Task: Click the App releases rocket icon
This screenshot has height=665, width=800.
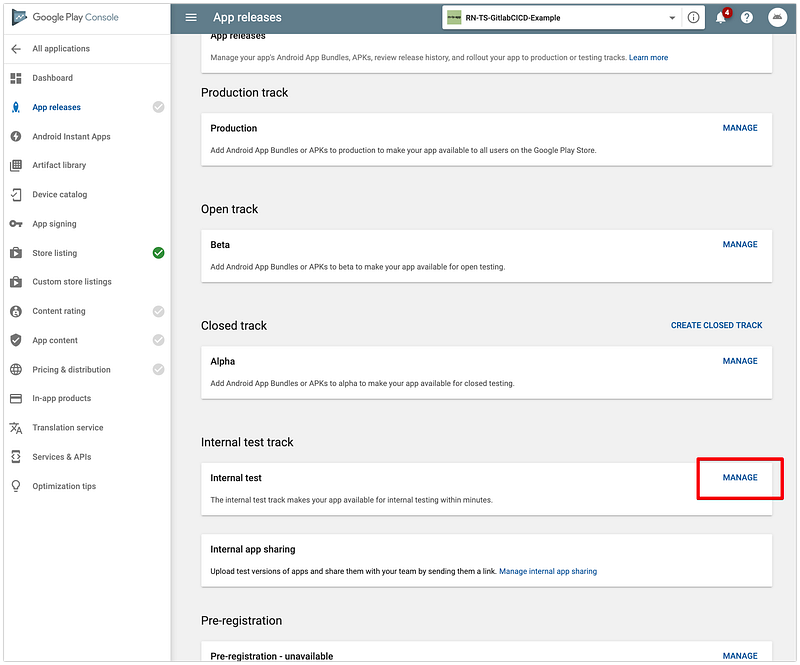Action: point(16,107)
